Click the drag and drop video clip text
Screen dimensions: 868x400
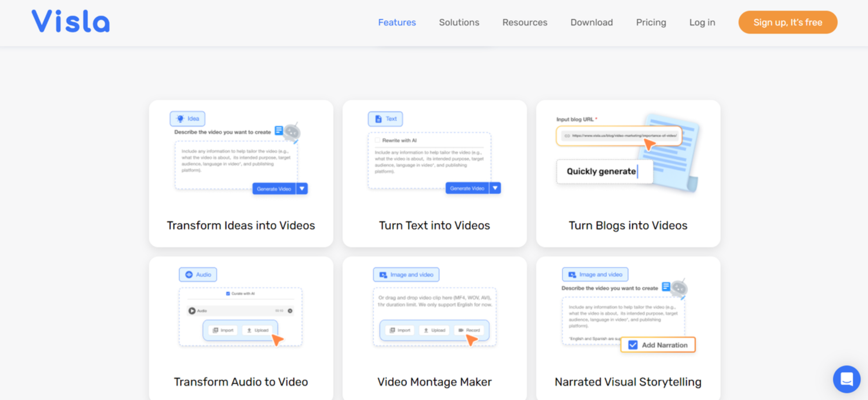click(x=435, y=301)
